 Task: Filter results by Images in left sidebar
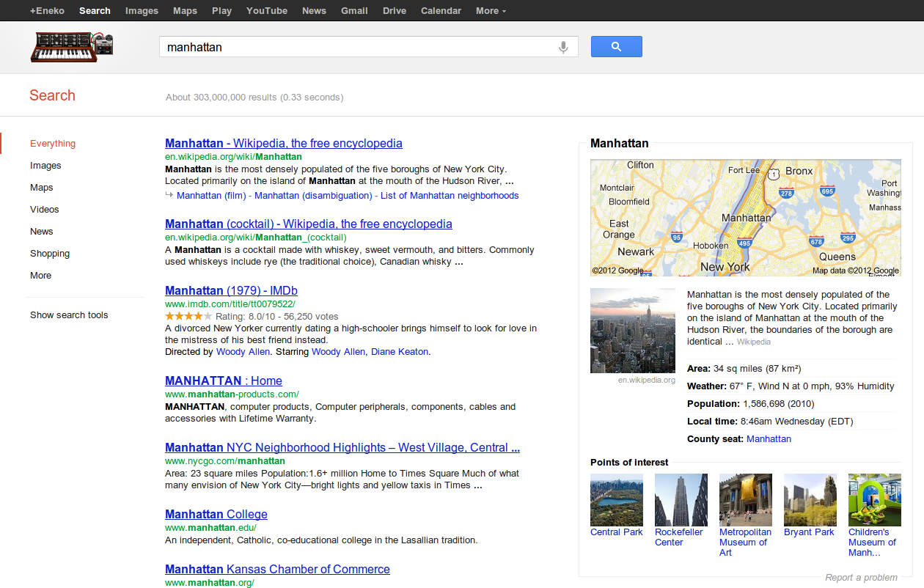pyautogui.click(x=45, y=166)
